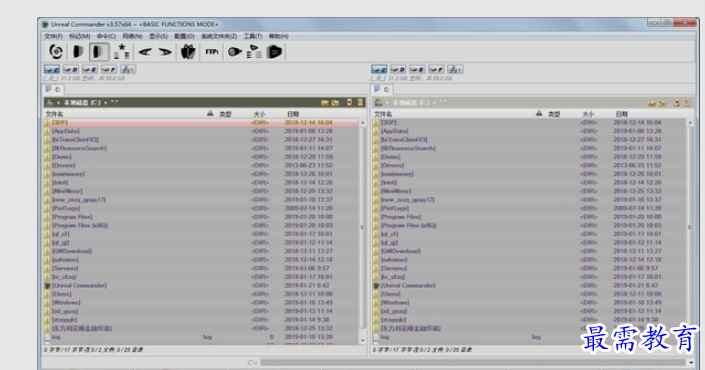Select drive E button in right pane
The image size is (705, 370).
[x=417, y=69]
